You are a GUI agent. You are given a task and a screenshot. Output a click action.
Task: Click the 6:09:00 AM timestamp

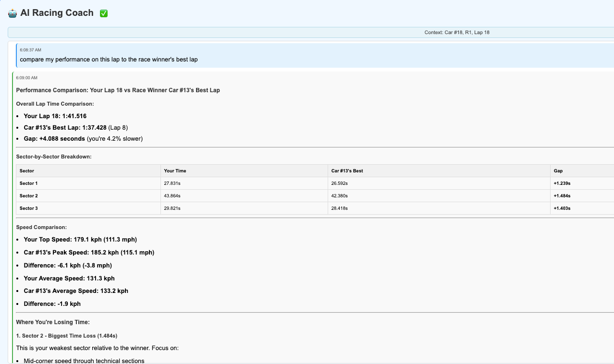[26, 78]
